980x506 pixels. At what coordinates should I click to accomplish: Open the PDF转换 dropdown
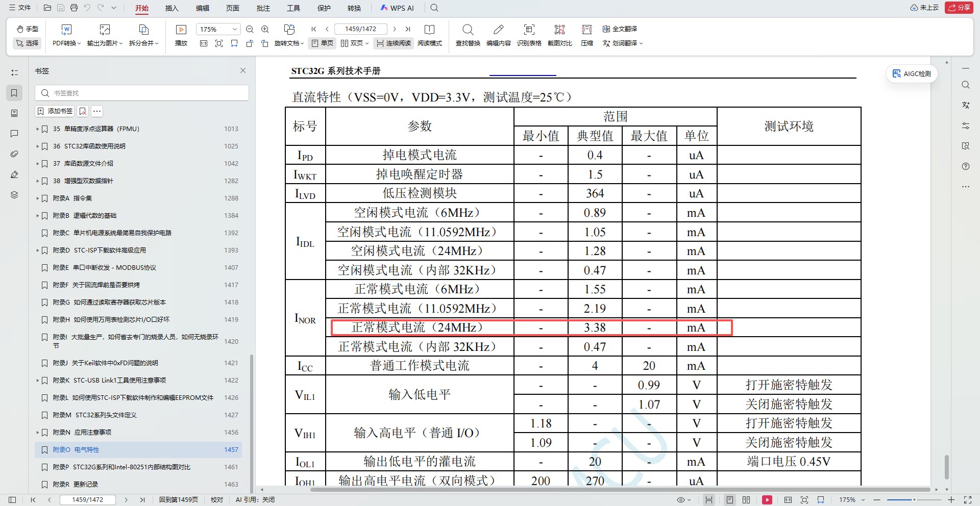tap(66, 35)
